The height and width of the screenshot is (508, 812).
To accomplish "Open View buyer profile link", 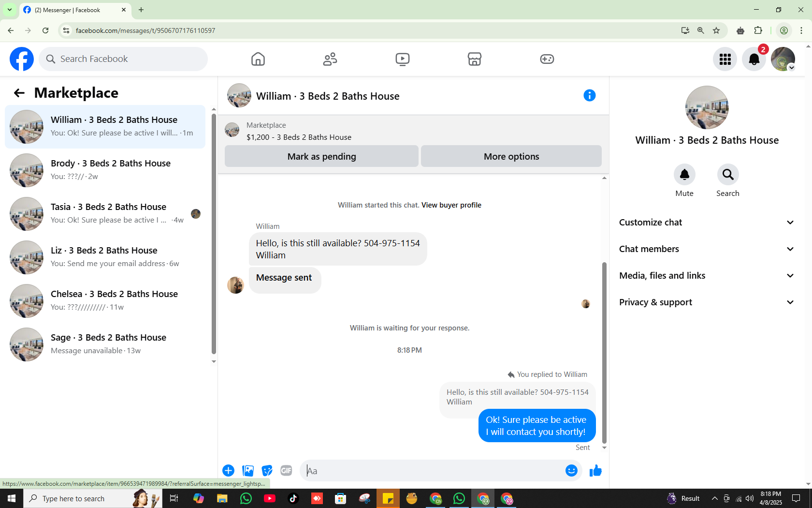I will pos(451,205).
